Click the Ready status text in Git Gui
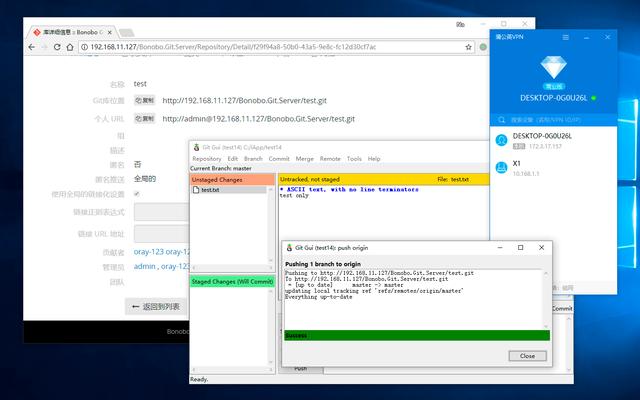The width and height of the screenshot is (640, 400). point(199,379)
